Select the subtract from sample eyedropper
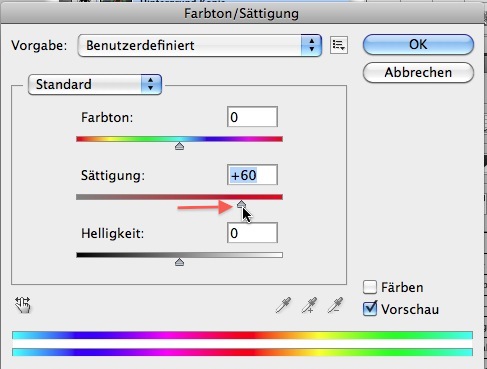 click(335, 305)
